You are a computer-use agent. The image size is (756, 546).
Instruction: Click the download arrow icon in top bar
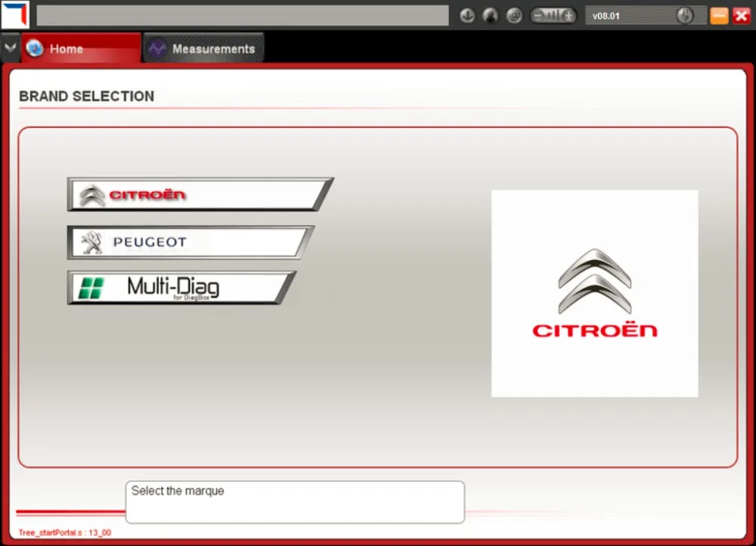(466, 16)
